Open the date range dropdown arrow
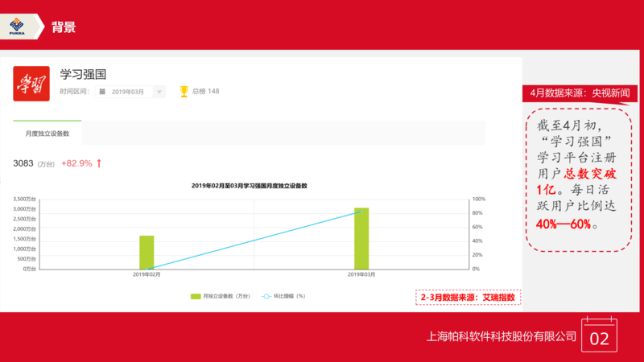Screen dimensions: 644x362 point(159,92)
